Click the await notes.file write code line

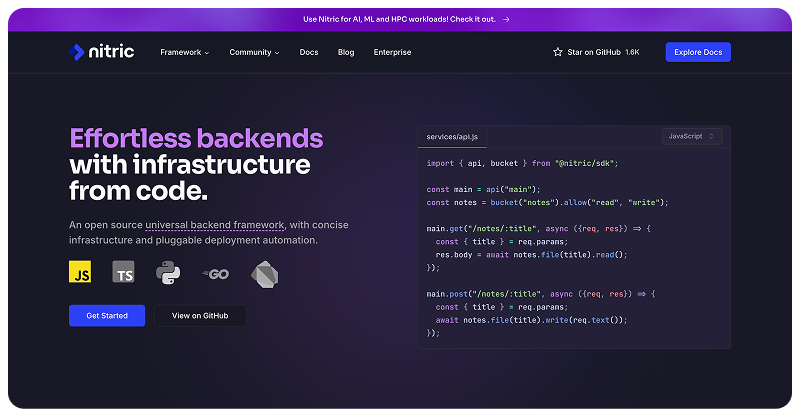tap(531, 320)
